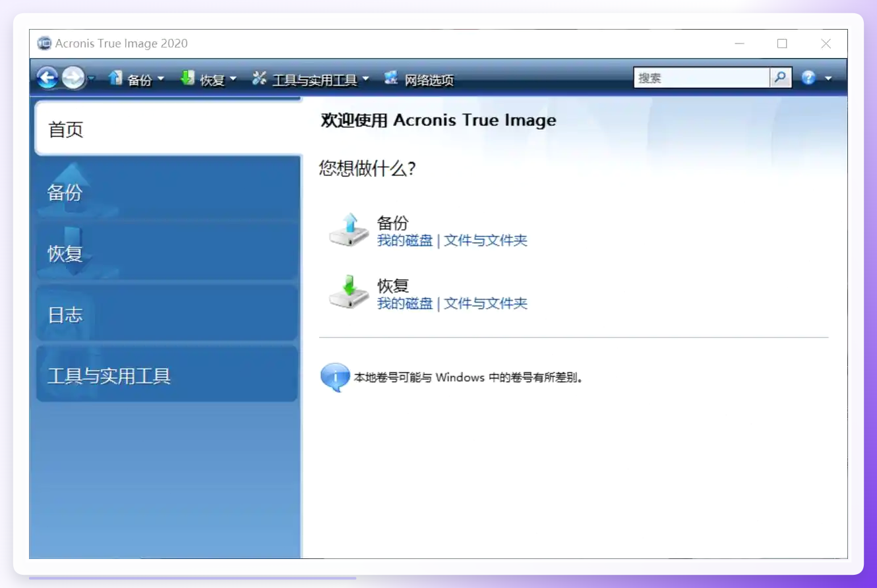877x588 pixels.
Task: Click the blue-arrow disk icon beside 备份 heading
Action: (x=349, y=230)
